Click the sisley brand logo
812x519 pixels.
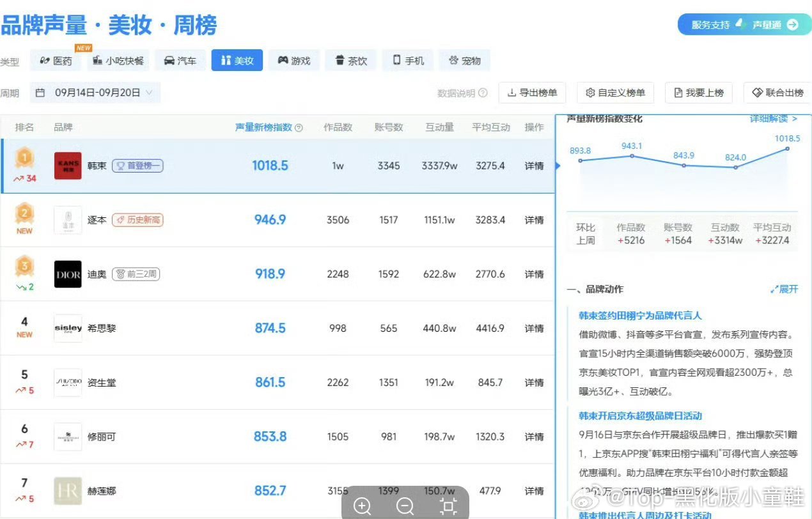point(68,329)
